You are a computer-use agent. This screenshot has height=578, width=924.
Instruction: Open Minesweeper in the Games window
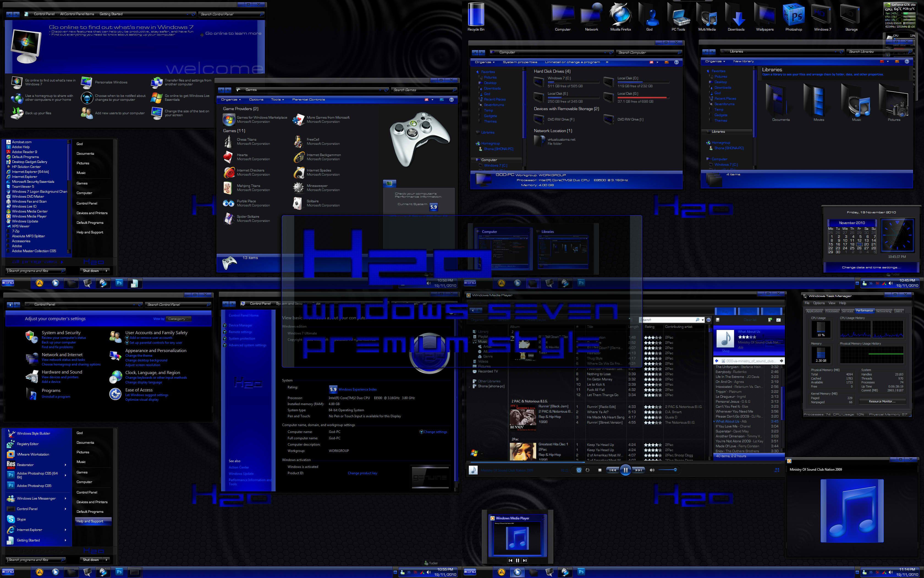(x=316, y=188)
